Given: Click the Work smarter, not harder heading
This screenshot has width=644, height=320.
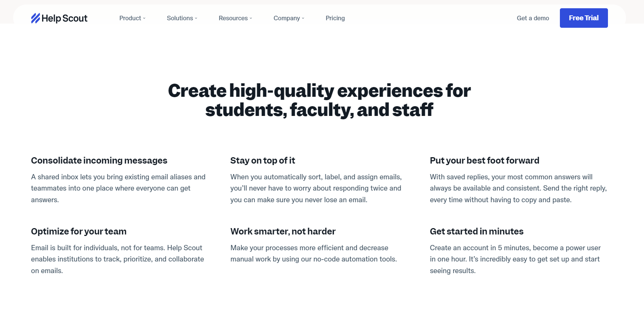Looking at the screenshot, I should pyautogui.click(x=283, y=231).
